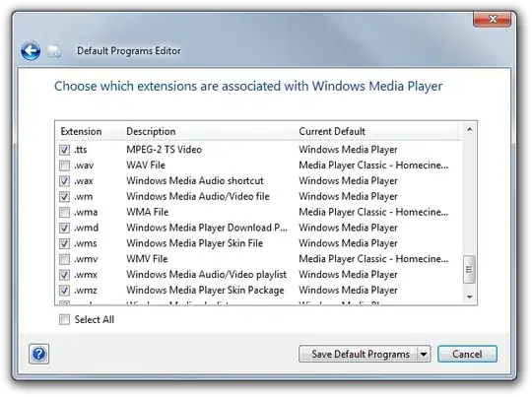This screenshot has width=532, height=397.
Task: Click the .wmd extension label
Action: (x=86, y=228)
